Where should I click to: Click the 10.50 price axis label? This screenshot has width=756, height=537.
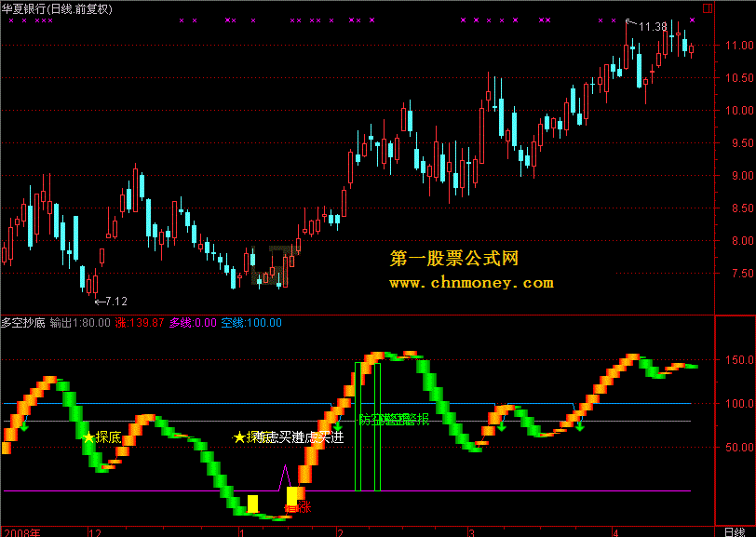[739, 77]
